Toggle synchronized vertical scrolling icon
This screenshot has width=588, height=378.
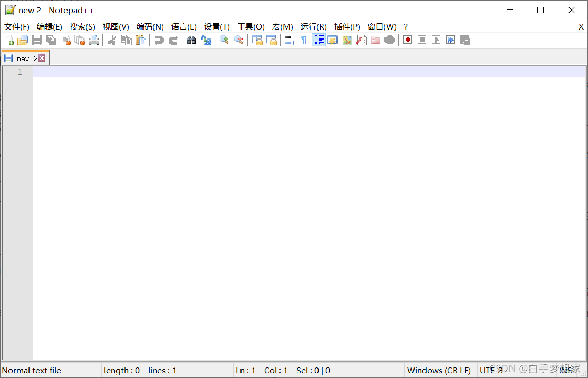pos(257,40)
